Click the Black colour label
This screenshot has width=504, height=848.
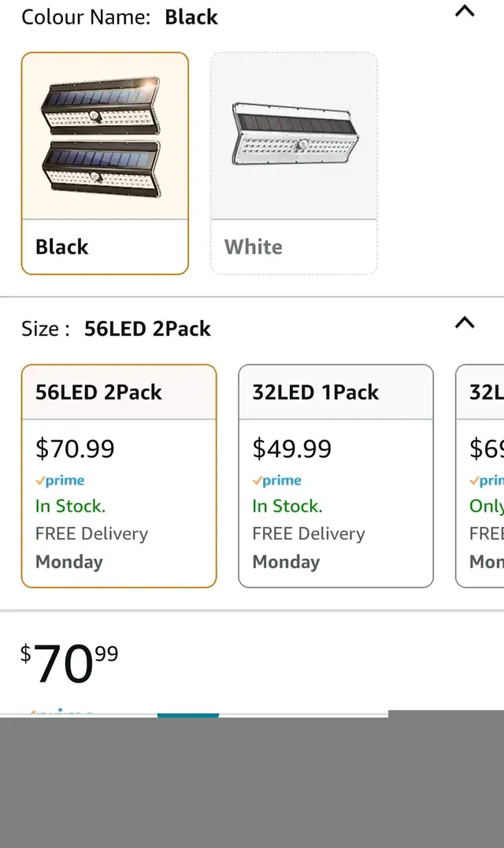click(62, 247)
